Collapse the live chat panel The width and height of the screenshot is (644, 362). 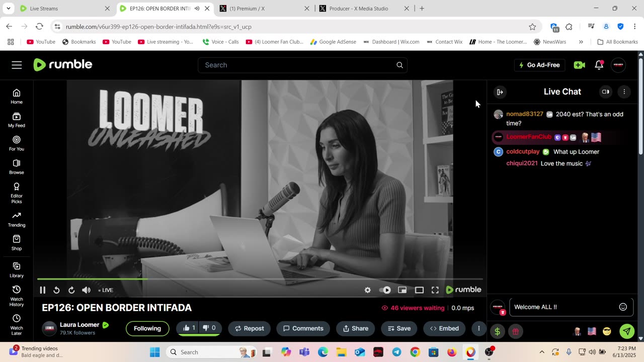(500, 92)
